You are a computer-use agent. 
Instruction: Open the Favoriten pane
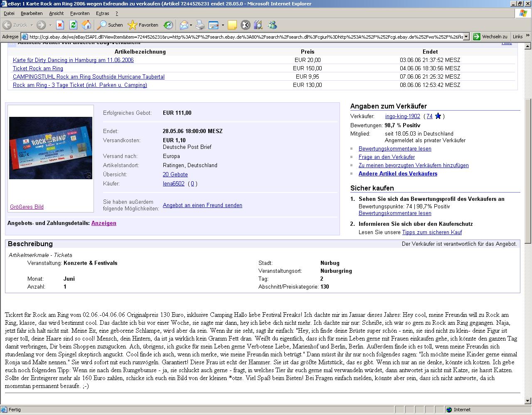point(143,25)
